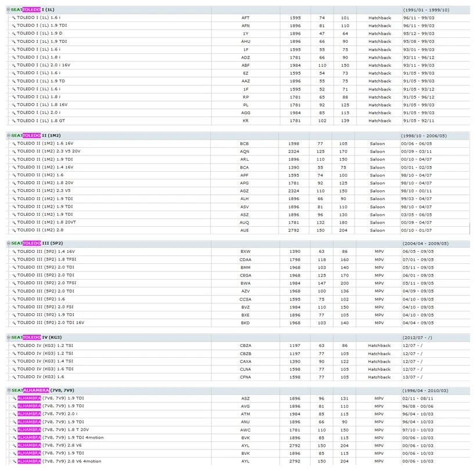Click engine code AWC
Image resolution: width=476 pixels, height=471 pixels.
click(246, 430)
